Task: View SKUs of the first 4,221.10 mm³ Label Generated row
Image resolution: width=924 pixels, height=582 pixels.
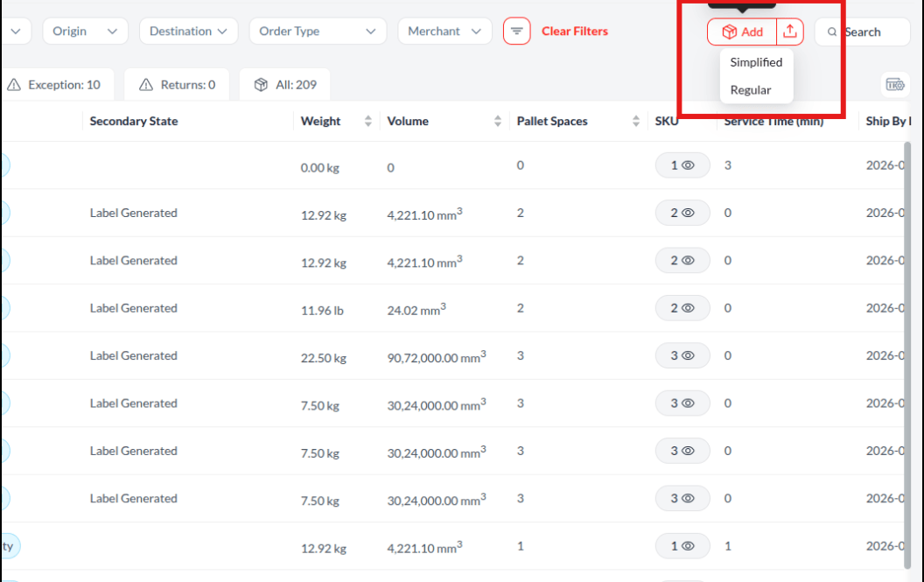Action: 682,213
